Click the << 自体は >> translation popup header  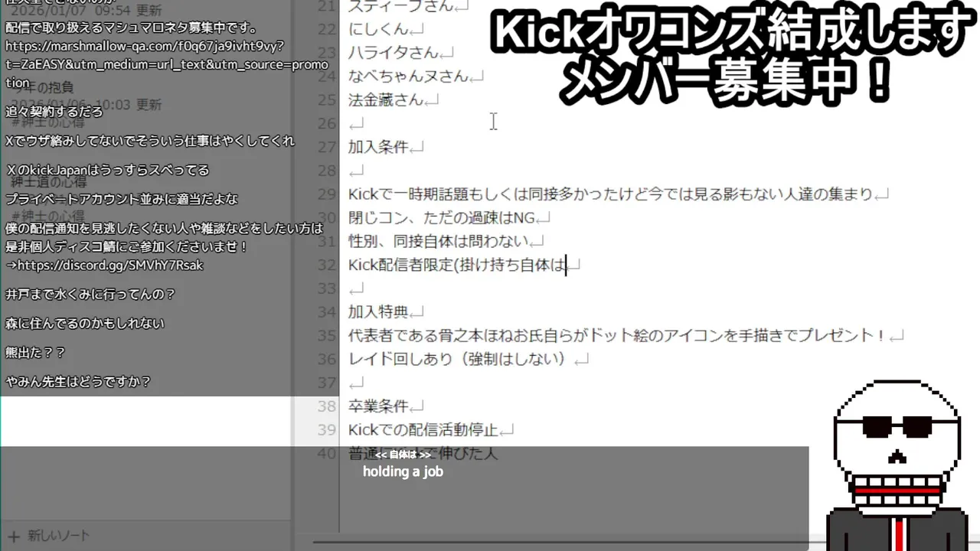[x=403, y=455]
